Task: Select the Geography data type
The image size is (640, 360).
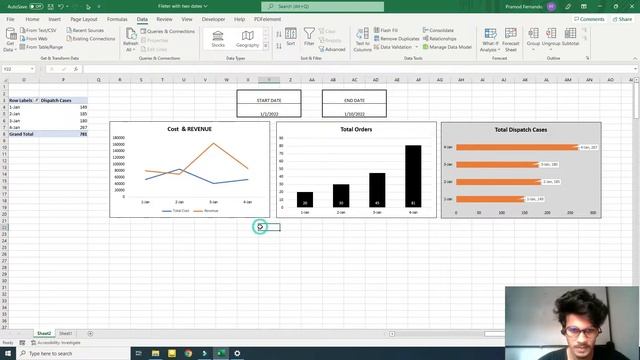Action: click(x=247, y=39)
